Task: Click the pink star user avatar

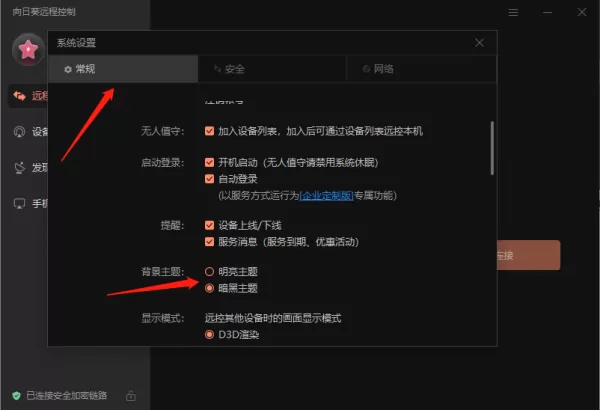Action: (x=28, y=49)
